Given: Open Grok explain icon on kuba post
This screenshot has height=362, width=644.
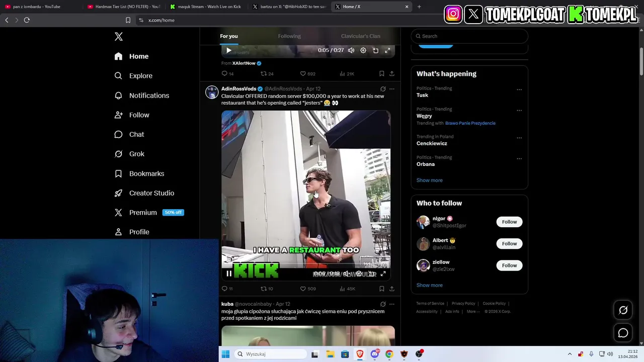Looking at the screenshot, I should coord(383,304).
